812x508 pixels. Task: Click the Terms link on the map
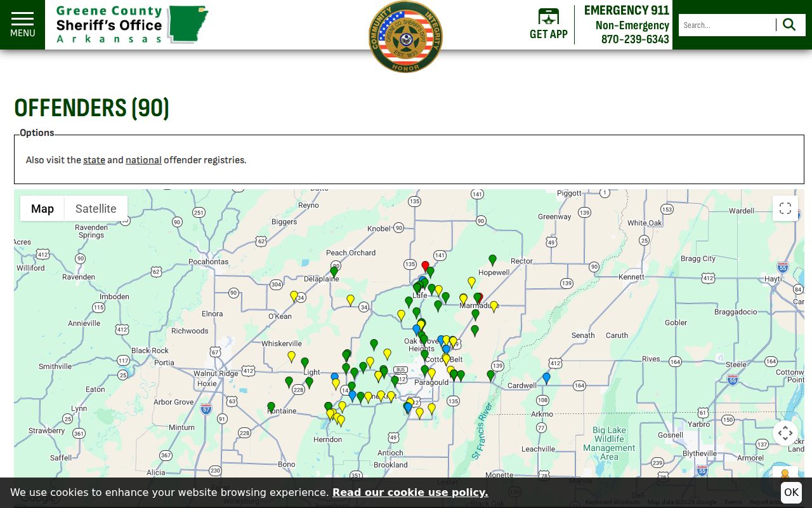[x=733, y=502]
